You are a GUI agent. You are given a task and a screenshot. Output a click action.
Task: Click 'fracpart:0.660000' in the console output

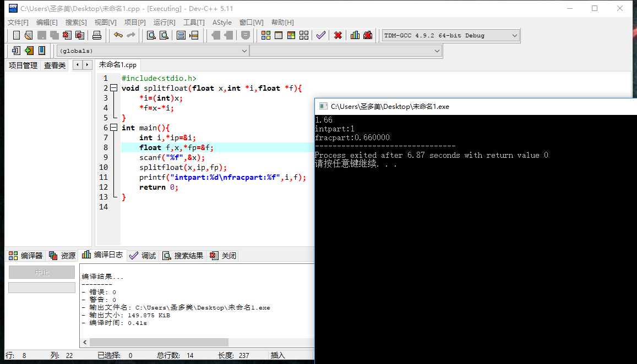352,137
